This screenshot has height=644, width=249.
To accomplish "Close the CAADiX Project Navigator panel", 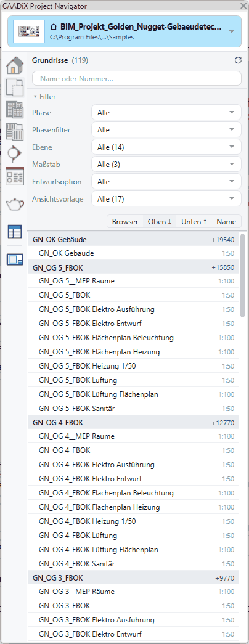I will [x=243, y=6].
